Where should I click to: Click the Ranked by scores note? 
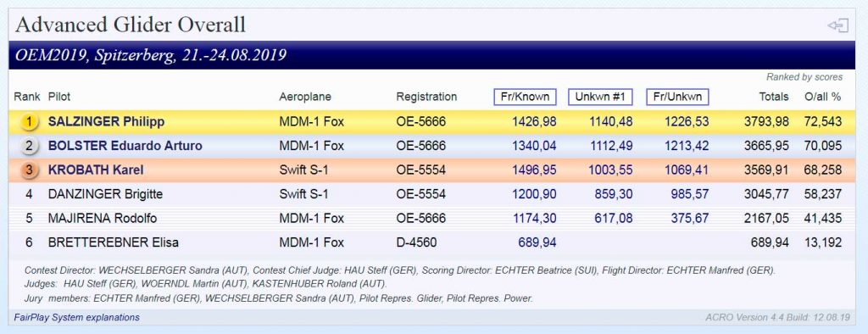[x=804, y=77]
